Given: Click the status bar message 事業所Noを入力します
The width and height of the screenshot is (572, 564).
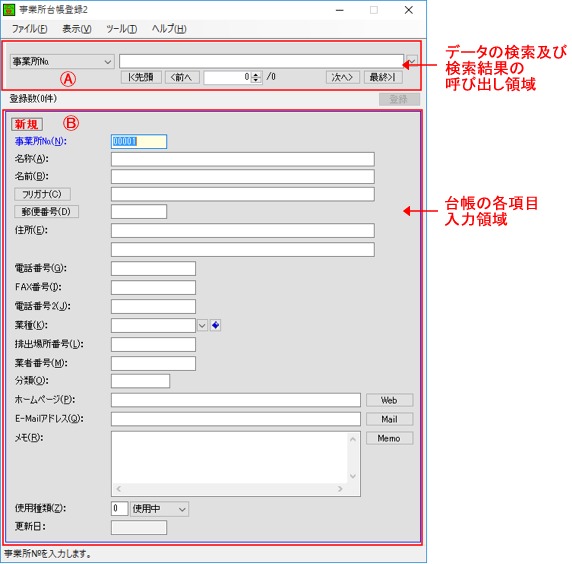Looking at the screenshot, I should (48, 553).
